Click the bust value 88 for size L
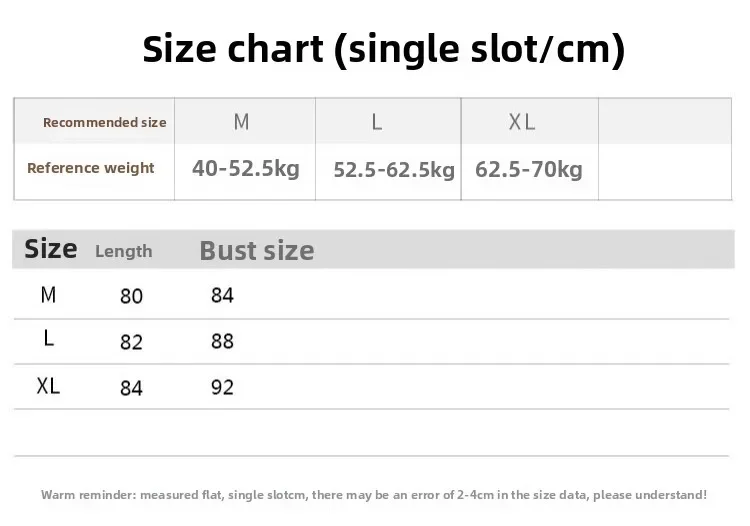 [x=222, y=341]
